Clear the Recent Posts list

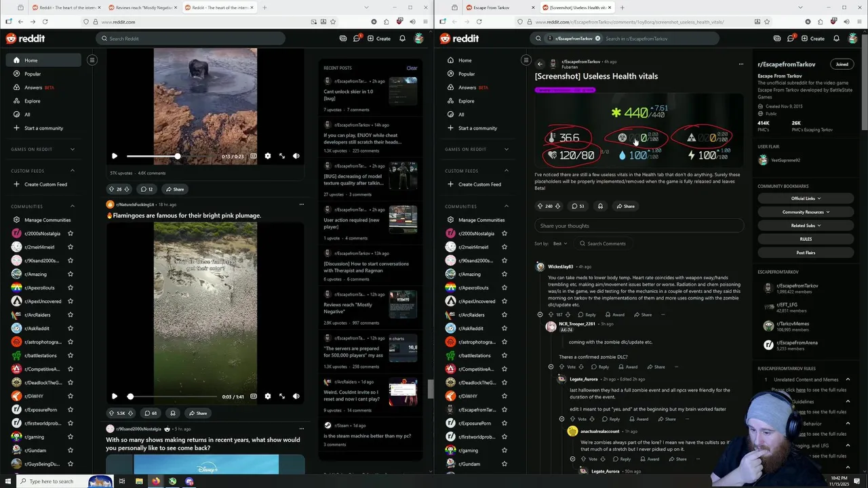412,68
